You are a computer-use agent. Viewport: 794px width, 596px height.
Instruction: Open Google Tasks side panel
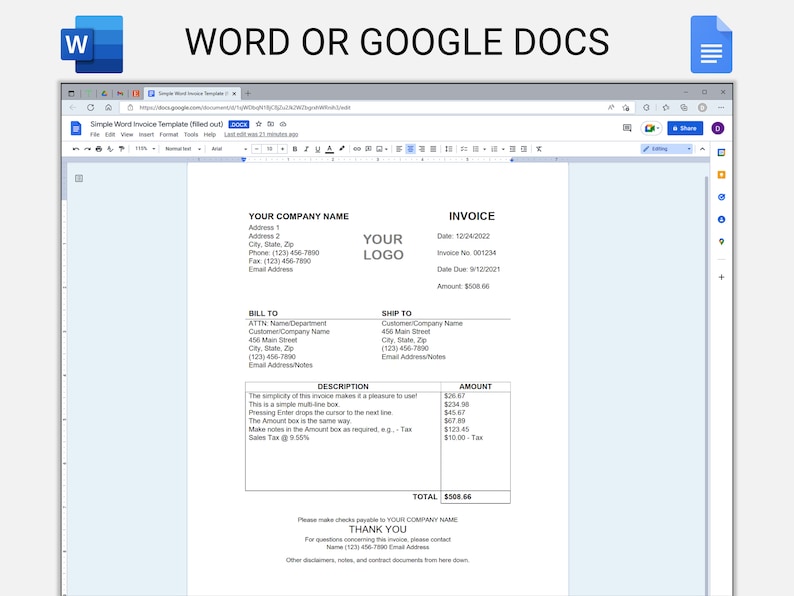[x=722, y=197]
